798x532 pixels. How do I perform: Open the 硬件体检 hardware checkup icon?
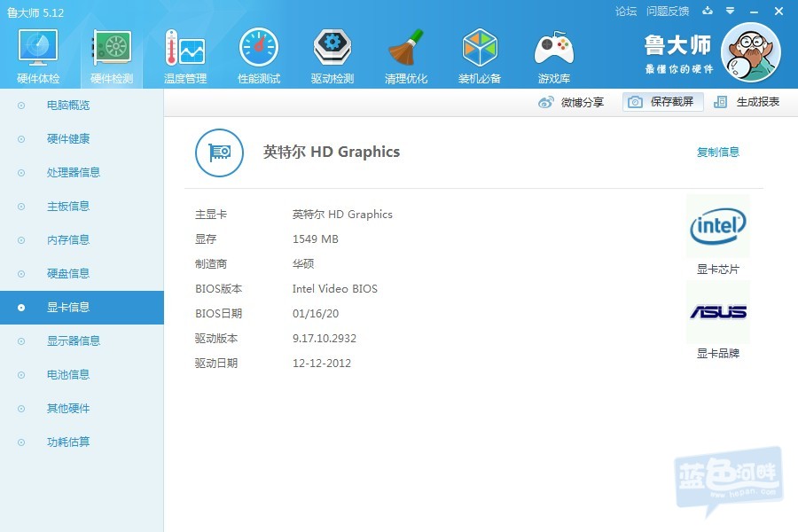[x=38, y=47]
